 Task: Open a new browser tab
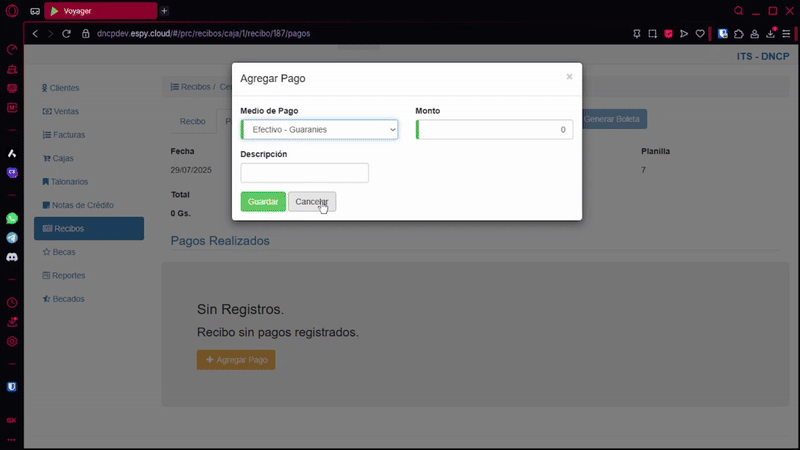click(165, 10)
